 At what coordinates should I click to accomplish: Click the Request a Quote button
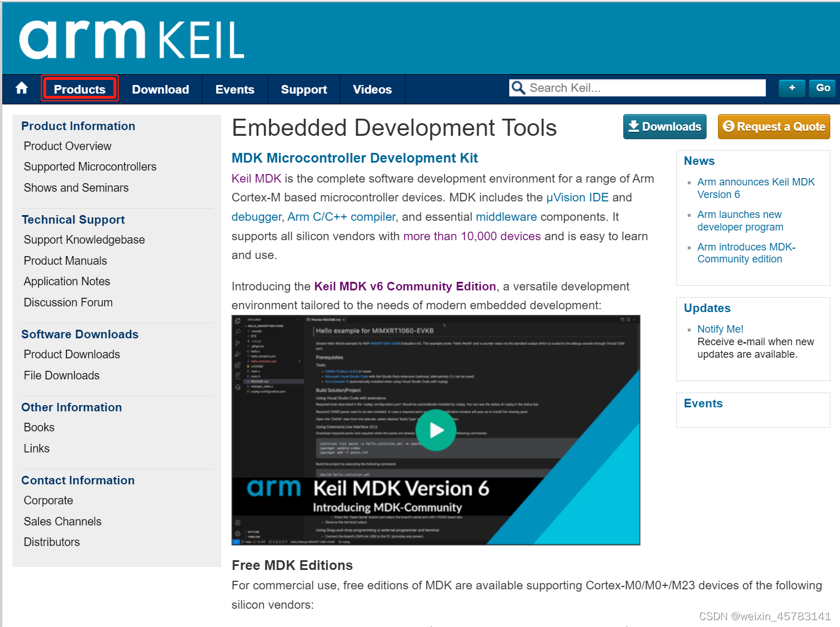point(774,127)
